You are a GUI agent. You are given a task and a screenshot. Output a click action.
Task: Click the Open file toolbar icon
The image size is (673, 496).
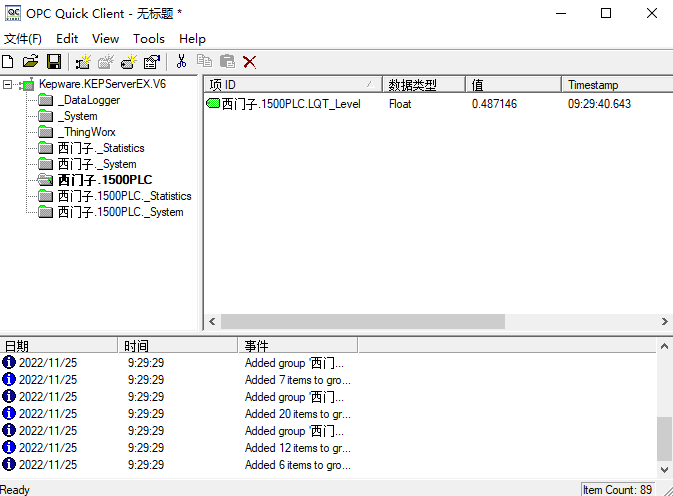[30, 62]
